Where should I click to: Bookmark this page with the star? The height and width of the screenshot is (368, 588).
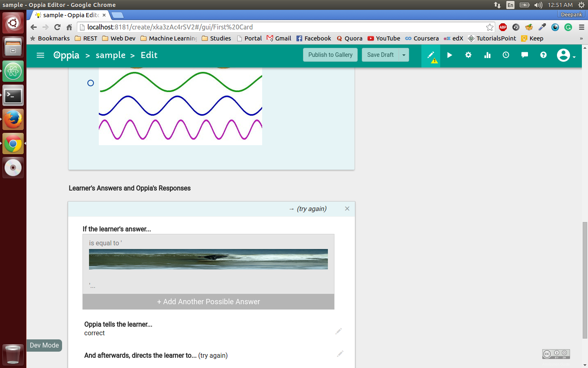point(490,27)
